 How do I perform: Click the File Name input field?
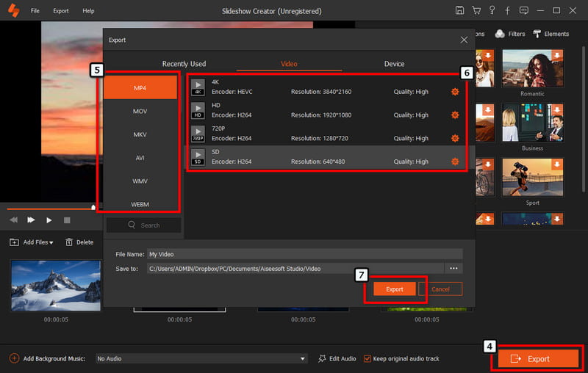pyautogui.click(x=304, y=254)
